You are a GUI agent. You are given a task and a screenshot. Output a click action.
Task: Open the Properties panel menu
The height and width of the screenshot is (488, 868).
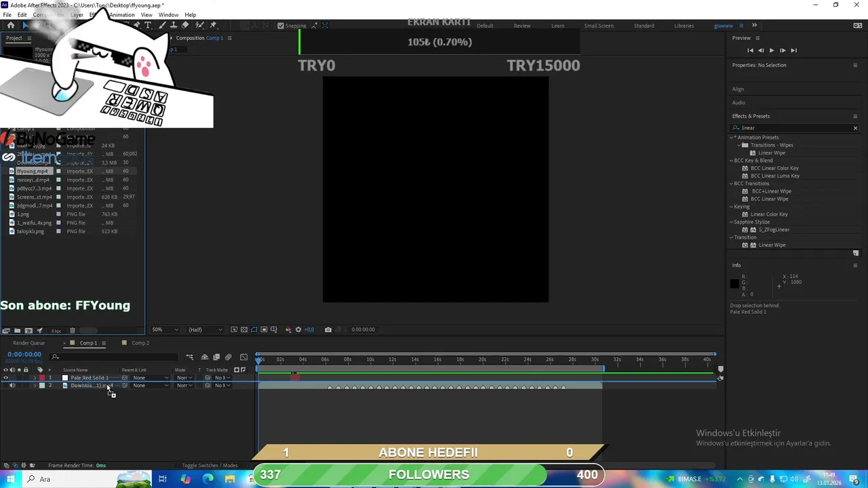[855, 65]
